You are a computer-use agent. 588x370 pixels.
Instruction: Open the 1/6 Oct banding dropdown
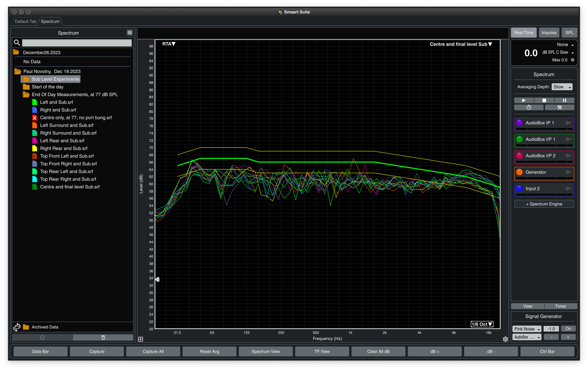pos(482,324)
